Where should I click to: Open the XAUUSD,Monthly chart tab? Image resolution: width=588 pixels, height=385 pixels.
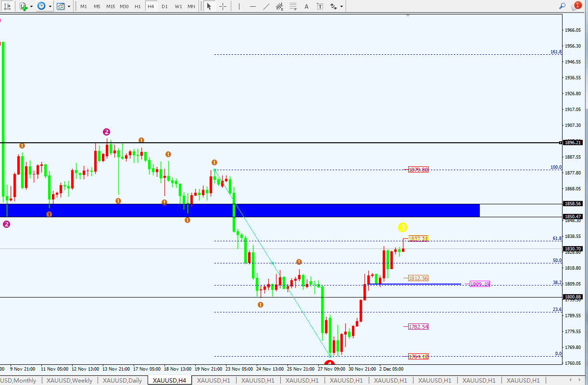pyautogui.click(x=19, y=380)
